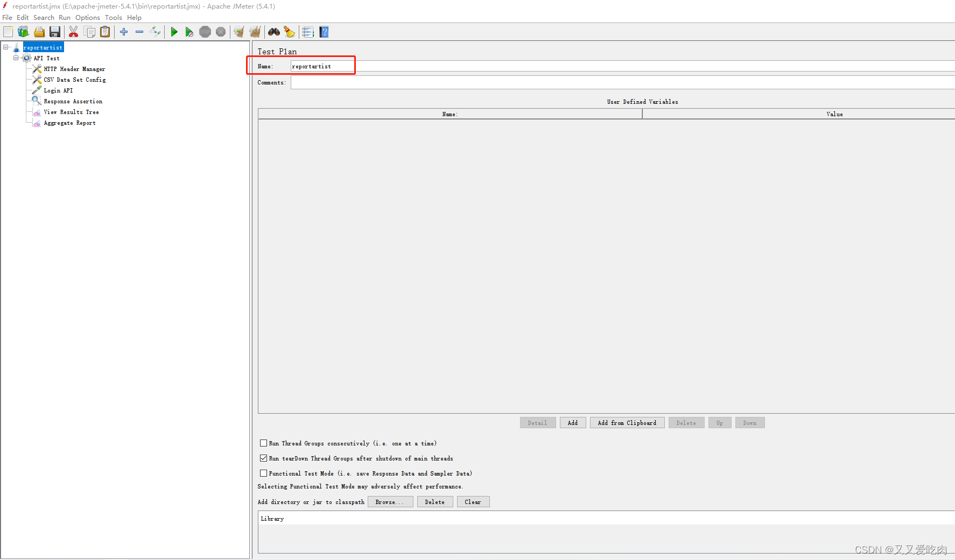Open the Help menu
Viewport: 955px width, 560px height.
134,17
